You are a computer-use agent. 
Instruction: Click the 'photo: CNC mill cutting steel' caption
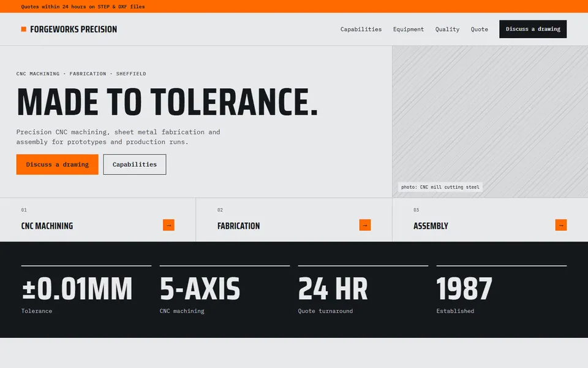click(440, 187)
